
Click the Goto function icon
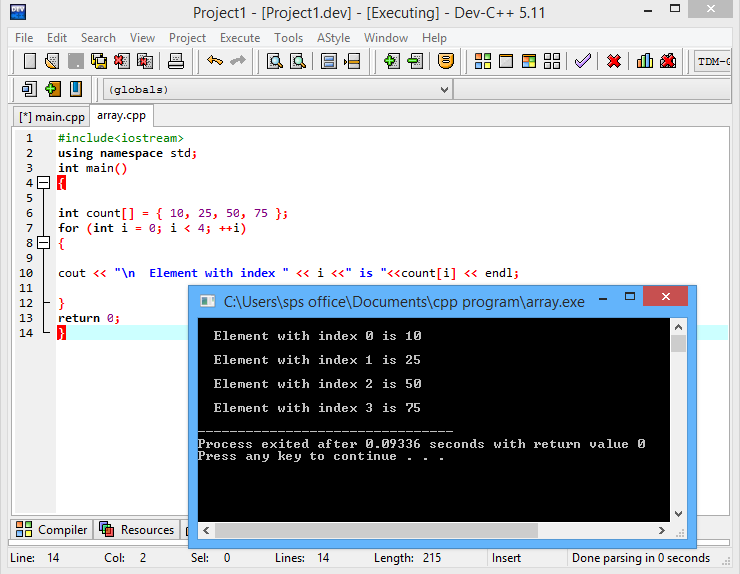point(328,61)
